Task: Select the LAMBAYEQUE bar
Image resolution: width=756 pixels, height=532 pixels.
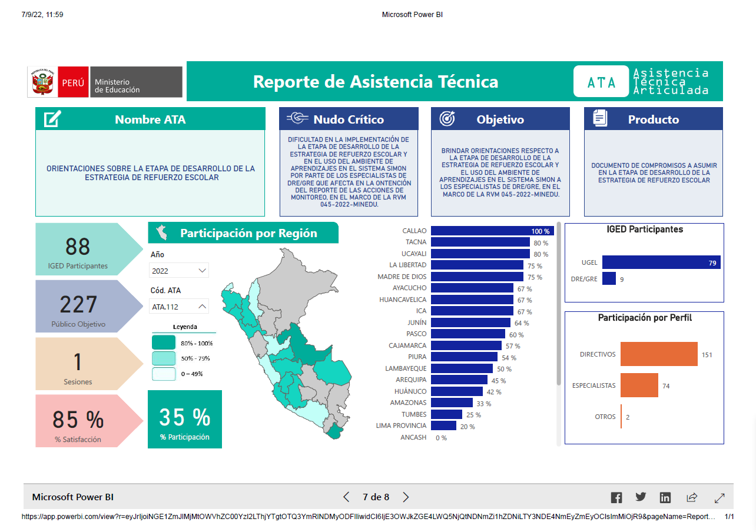Action: [x=462, y=368]
